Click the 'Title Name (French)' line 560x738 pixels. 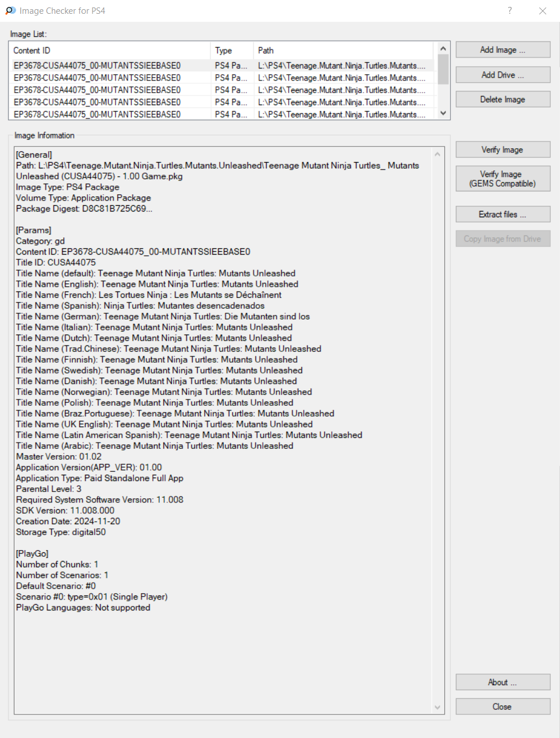[x=149, y=295]
